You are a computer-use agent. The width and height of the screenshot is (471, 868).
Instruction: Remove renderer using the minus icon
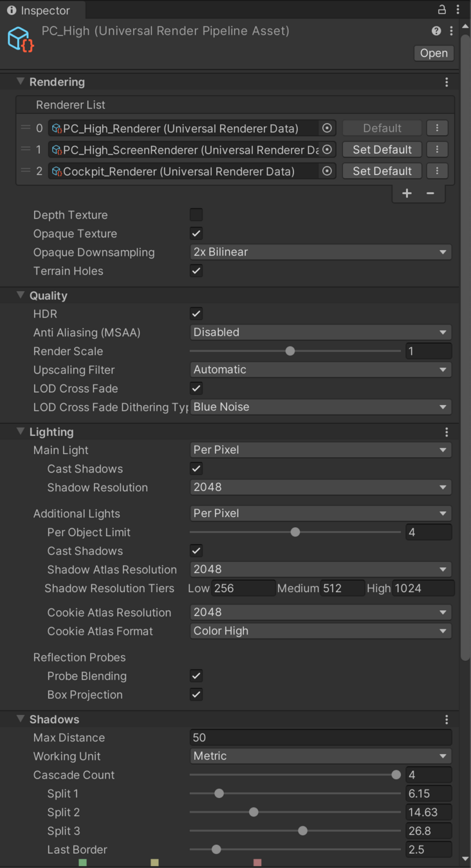[430, 194]
